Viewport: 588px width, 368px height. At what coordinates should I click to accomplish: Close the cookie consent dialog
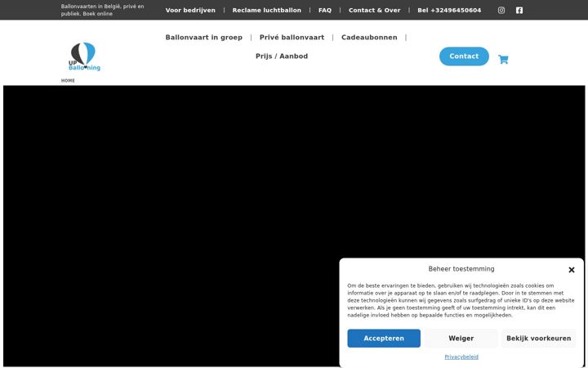571,270
